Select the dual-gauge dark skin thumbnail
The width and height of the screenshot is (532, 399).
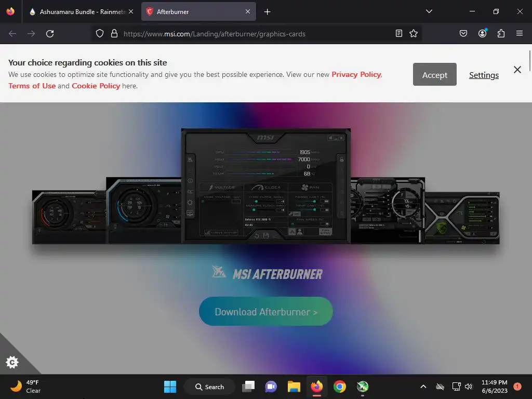(388, 210)
